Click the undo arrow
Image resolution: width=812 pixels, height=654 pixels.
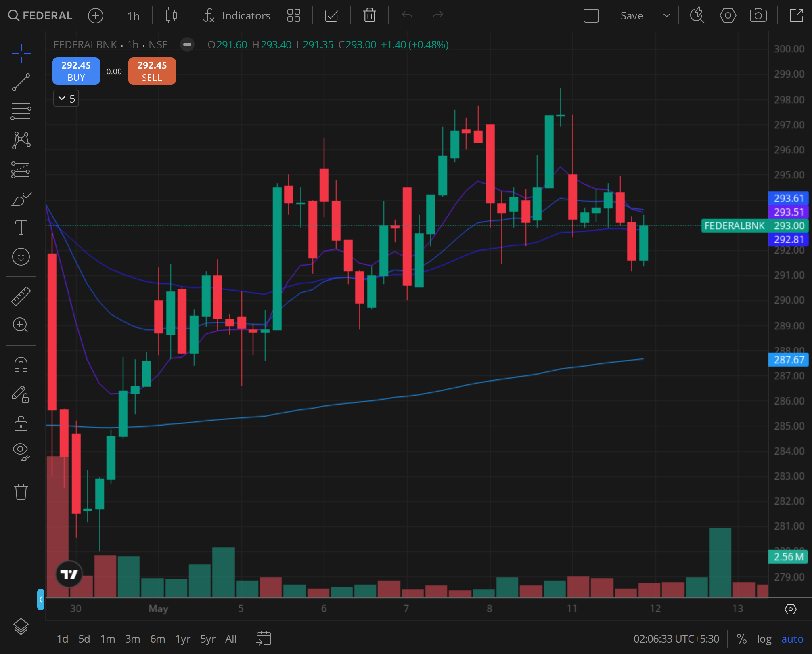pyautogui.click(x=407, y=16)
